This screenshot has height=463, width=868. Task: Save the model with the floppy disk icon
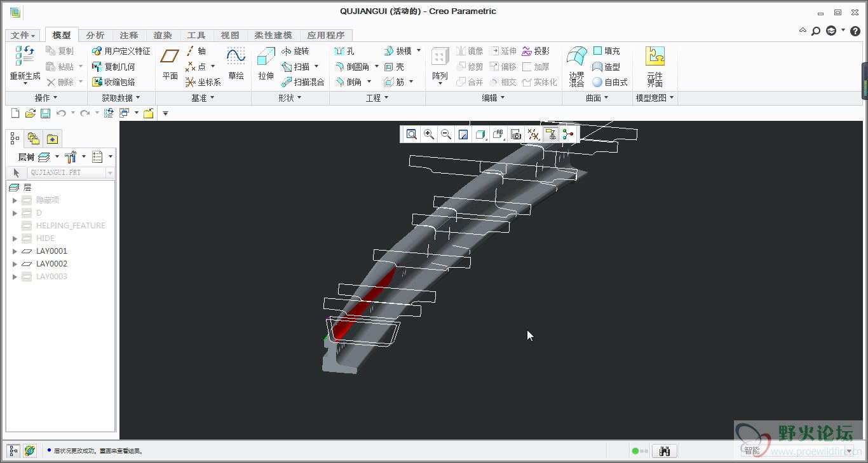pos(45,113)
